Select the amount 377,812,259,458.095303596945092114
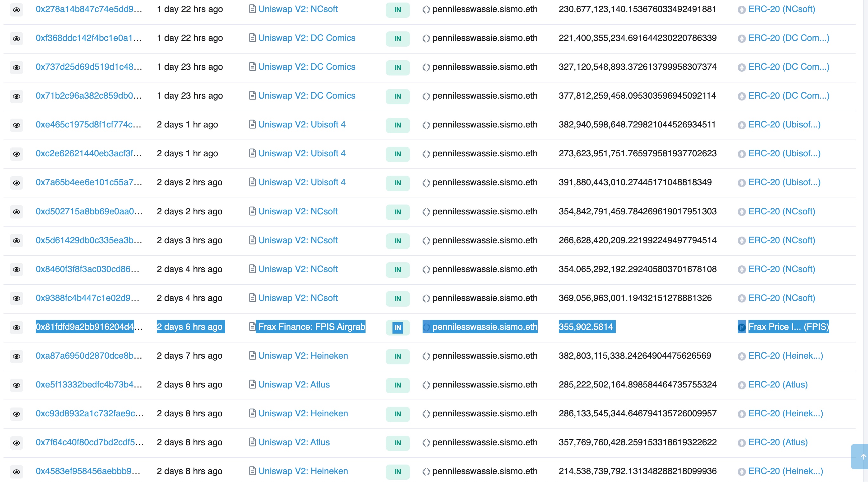 point(637,96)
